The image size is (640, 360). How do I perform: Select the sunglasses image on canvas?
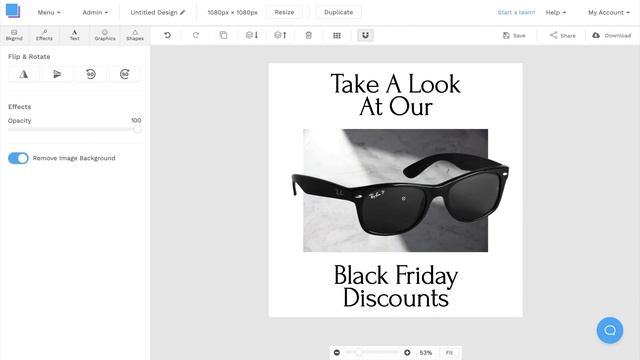400,195
